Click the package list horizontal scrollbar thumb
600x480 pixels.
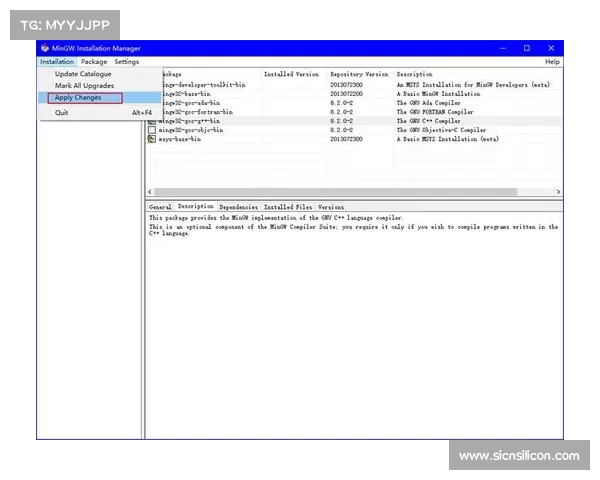tap(336, 192)
